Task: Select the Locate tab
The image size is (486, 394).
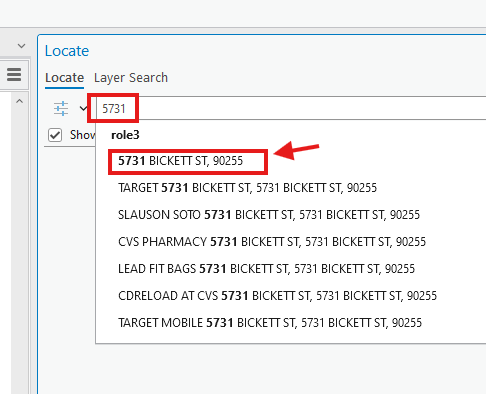Action: click(x=64, y=78)
